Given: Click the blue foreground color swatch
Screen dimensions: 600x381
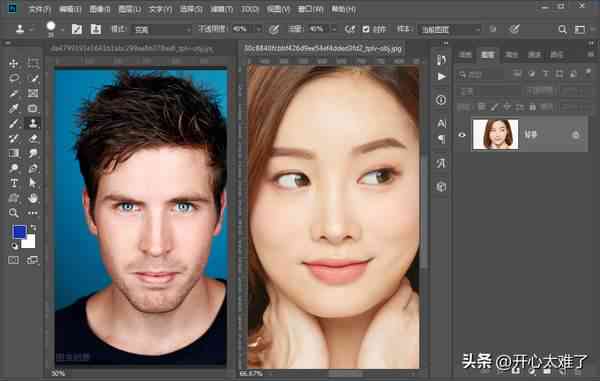Looking at the screenshot, I should [x=19, y=232].
